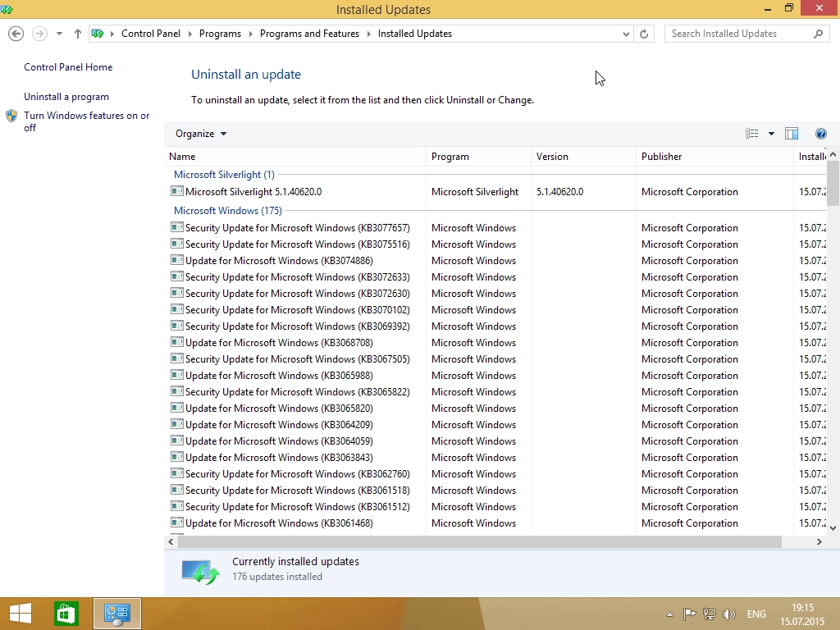Viewport: 840px width, 630px height.
Task: Click the search magnifier icon
Action: click(818, 34)
